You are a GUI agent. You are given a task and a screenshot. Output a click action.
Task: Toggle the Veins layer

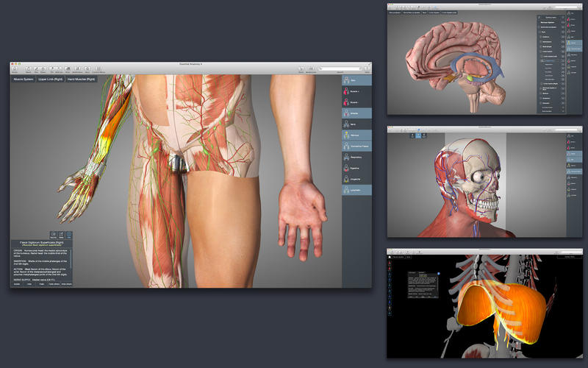(x=356, y=124)
